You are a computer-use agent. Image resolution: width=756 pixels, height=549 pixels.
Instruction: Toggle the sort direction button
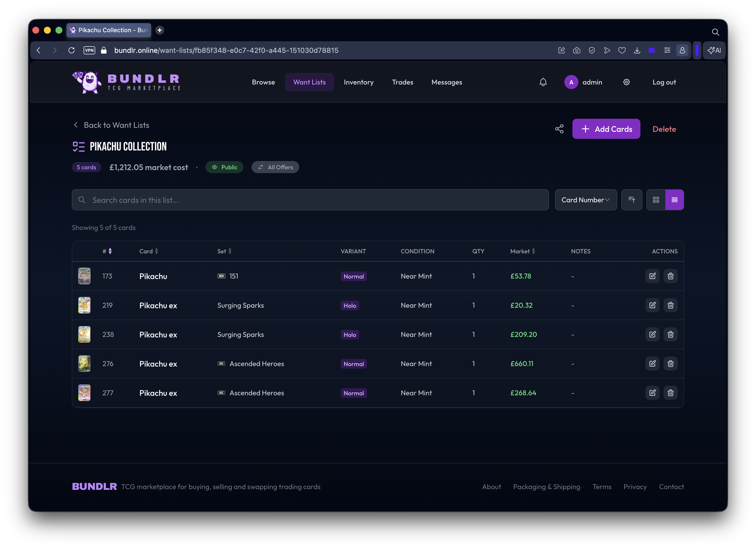631,200
